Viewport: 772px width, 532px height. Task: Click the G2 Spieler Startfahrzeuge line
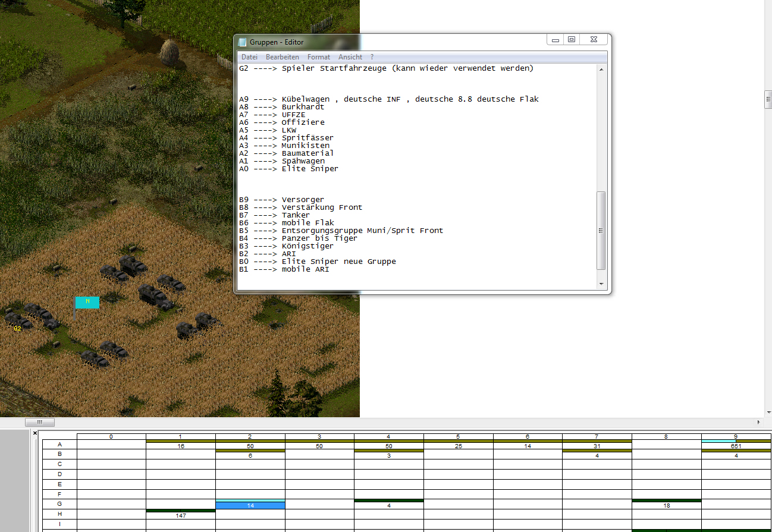point(387,68)
